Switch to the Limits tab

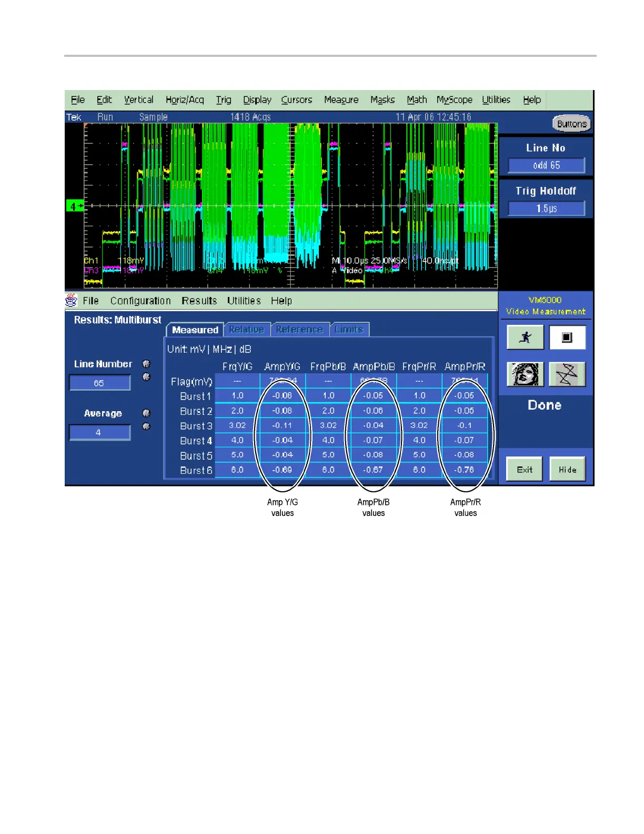(x=349, y=330)
